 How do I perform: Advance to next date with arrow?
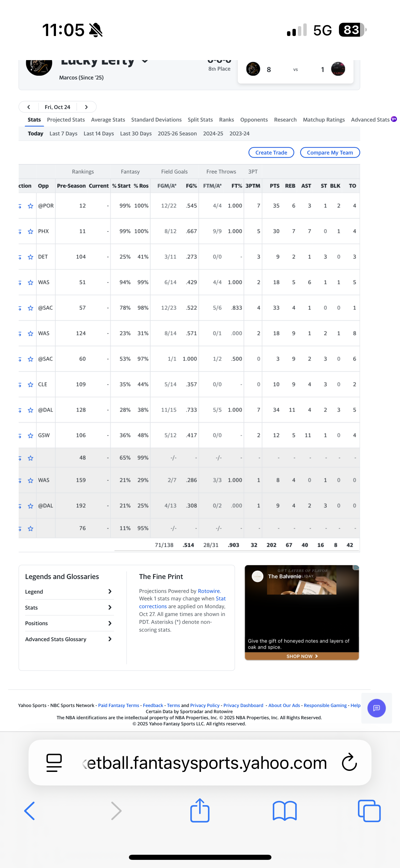(87, 107)
